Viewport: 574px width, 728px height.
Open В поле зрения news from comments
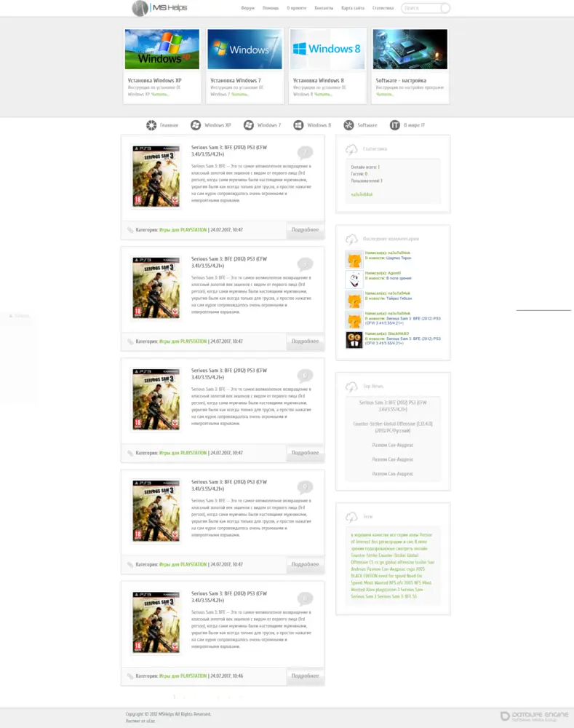pos(399,278)
